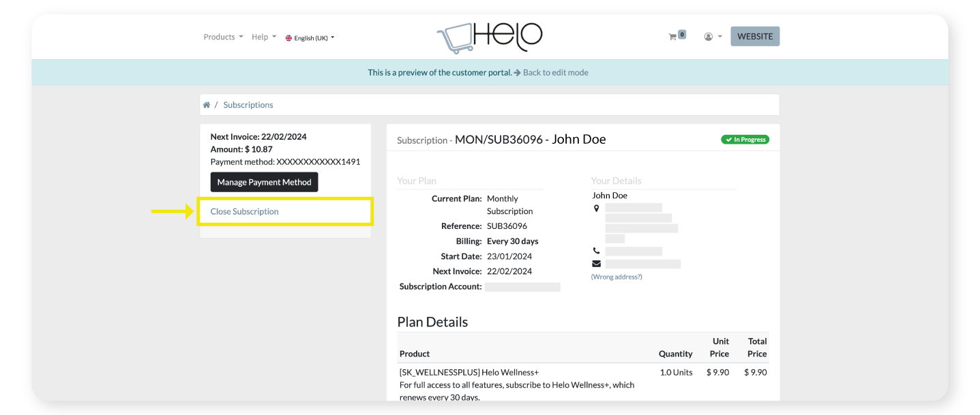Click the phone icon under Your Details

pos(596,251)
